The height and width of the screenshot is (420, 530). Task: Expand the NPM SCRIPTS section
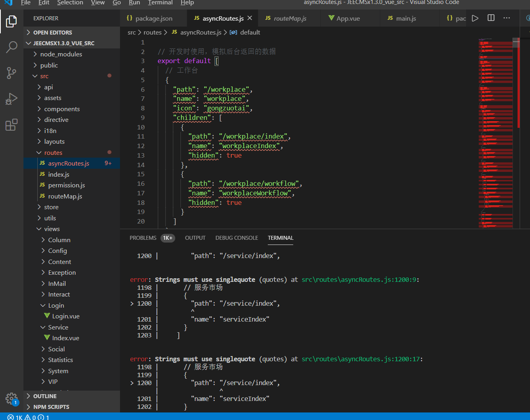(x=51, y=407)
